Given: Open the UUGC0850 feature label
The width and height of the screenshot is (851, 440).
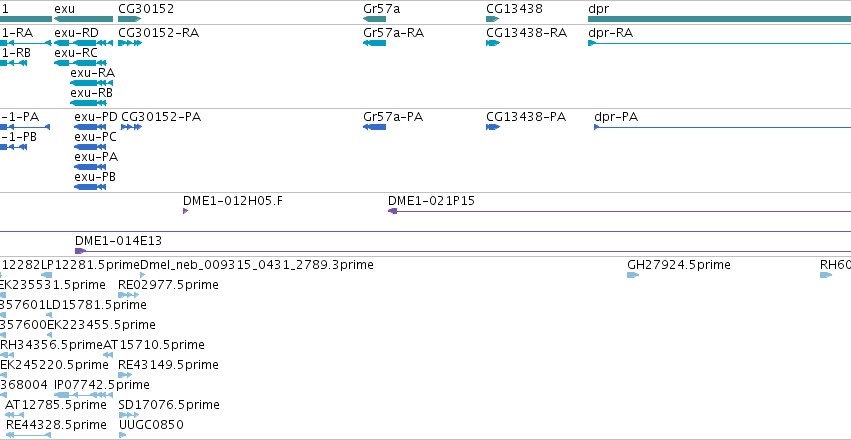Looking at the screenshot, I should click(x=151, y=424).
